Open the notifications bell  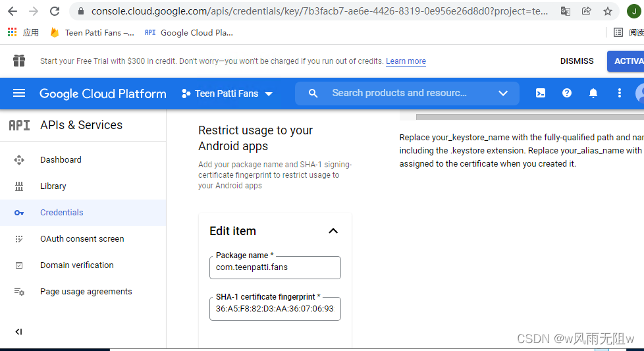pos(593,94)
